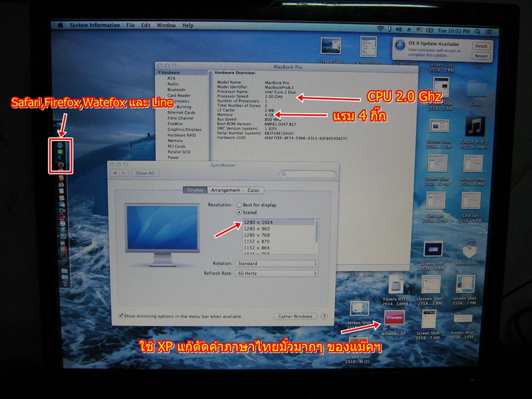Select Screen Shot 2558...7 PM icon
The width and height of the screenshot is (532, 399).
click(x=465, y=285)
